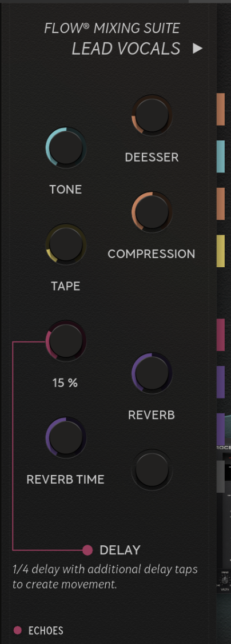Adjust the yellow TAPE knob
The width and height of the screenshot is (231, 644).
(66, 244)
